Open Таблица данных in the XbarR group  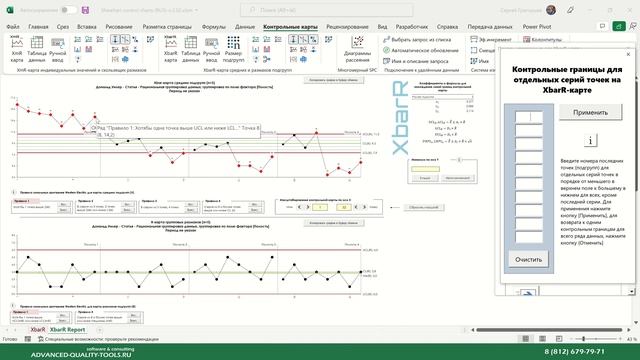pyautogui.click(x=190, y=49)
